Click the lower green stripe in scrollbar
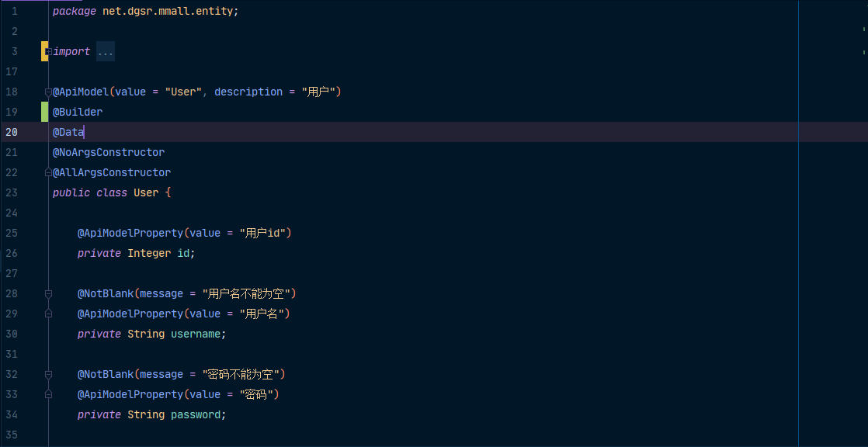 click(x=864, y=50)
